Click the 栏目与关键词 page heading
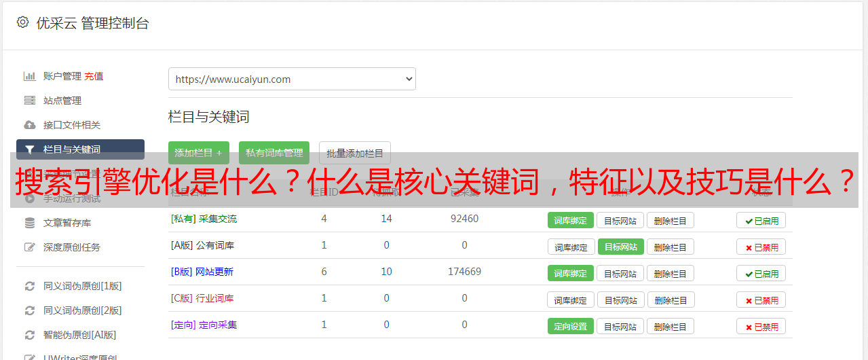Image resolution: width=868 pixels, height=360 pixels. [209, 117]
